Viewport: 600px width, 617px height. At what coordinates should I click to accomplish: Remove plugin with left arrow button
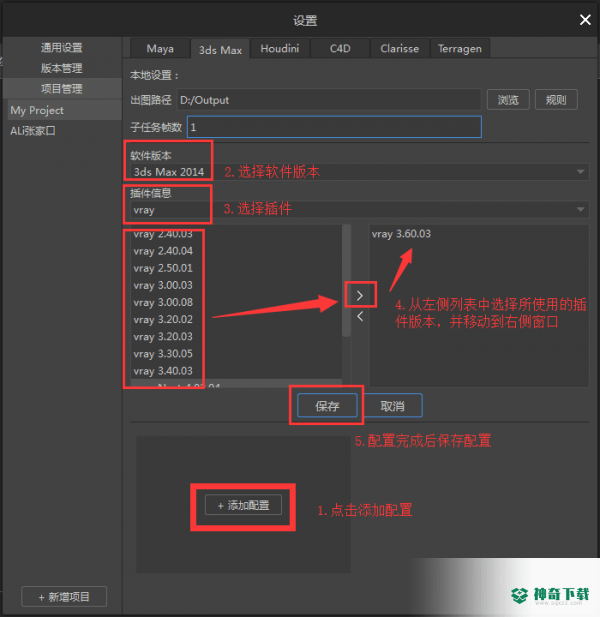pos(360,316)
